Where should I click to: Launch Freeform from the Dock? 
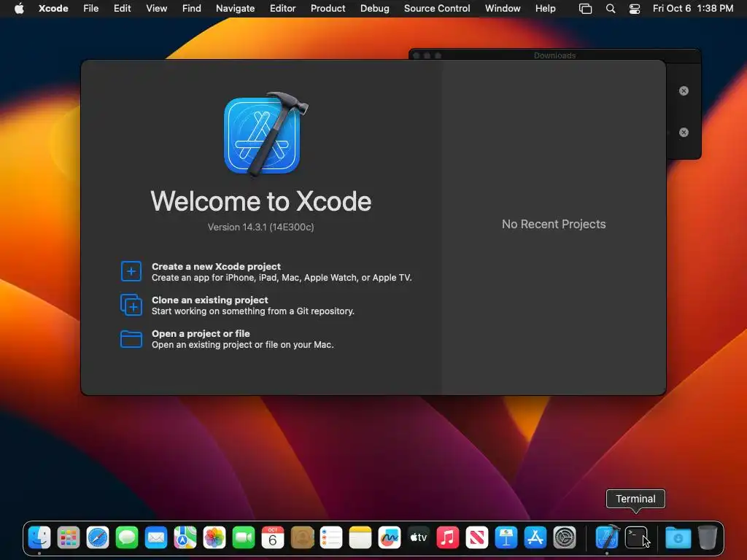390,538
